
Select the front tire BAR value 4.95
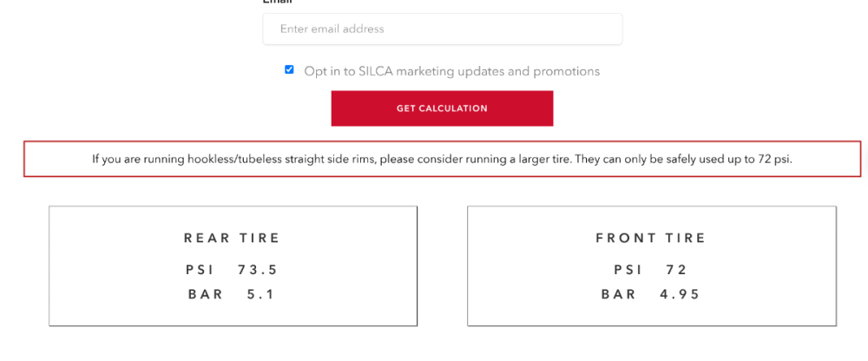pyautogui.click(x=679, y=294)
